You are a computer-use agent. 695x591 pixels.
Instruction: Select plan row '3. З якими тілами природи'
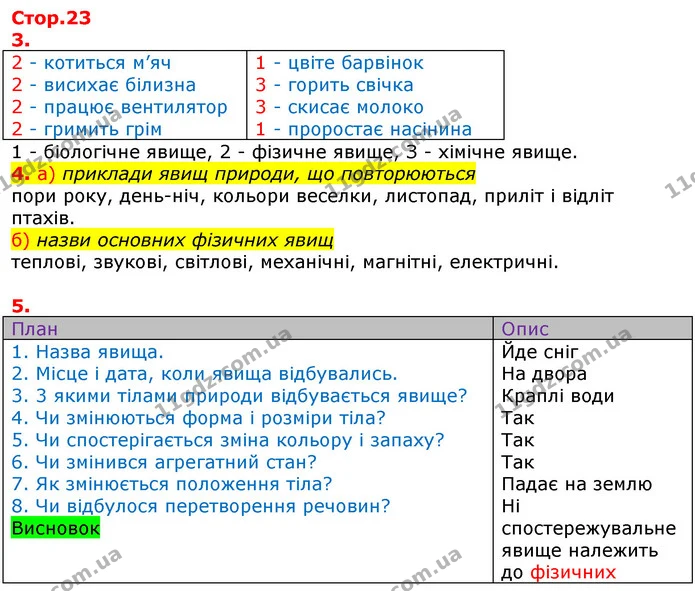coord(239,396)
